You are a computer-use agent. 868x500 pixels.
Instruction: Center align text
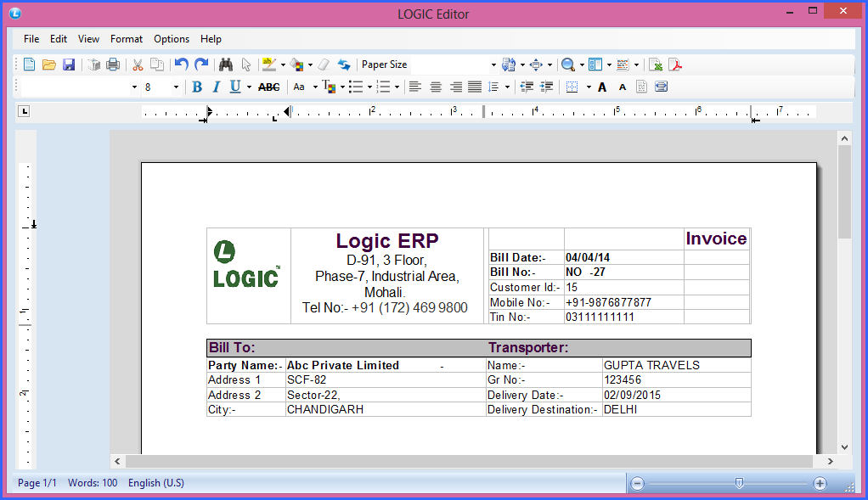coord(436,87)
